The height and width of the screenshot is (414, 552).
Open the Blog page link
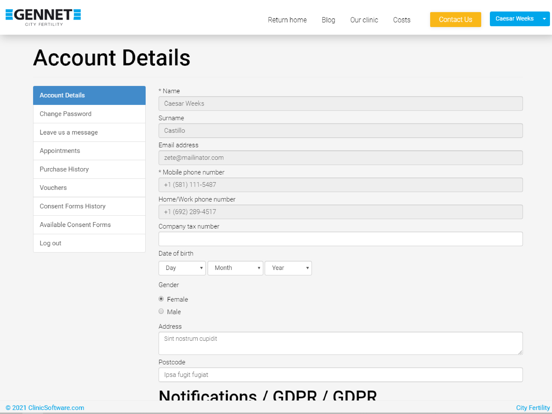pyautogui.click(x=328, y=20)
